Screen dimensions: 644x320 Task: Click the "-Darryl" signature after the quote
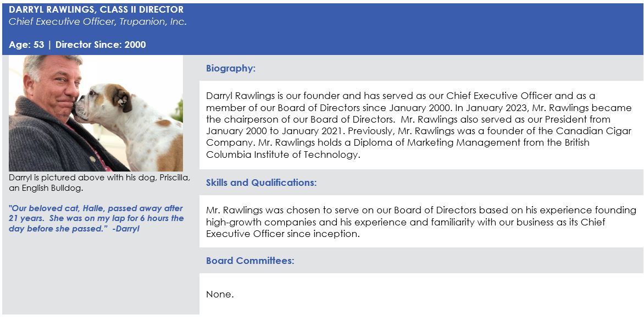click(x=126, y=228)
